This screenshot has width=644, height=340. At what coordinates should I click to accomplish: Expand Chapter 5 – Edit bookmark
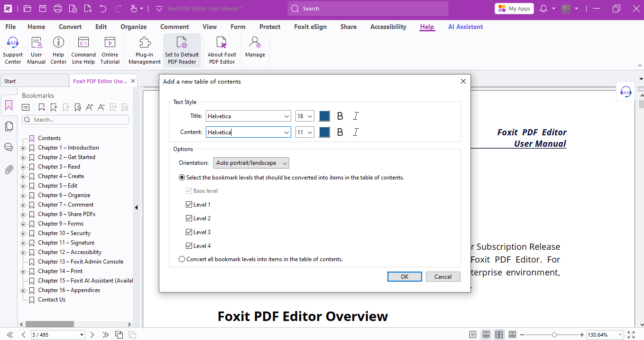pyautogui.click(x=23, y=186)
